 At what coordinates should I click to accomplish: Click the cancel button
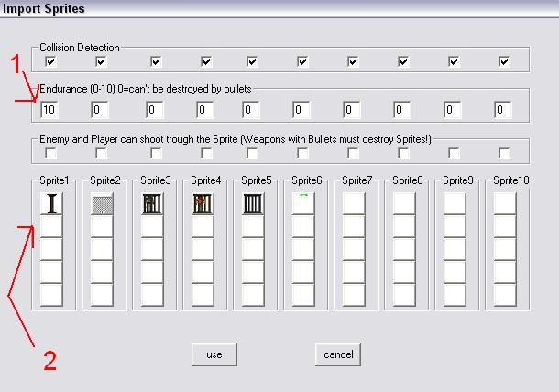[338, 354]
